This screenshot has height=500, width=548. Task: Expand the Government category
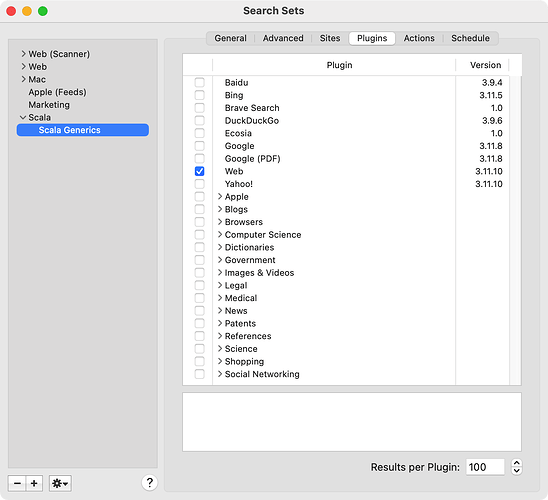pos(220,260)
